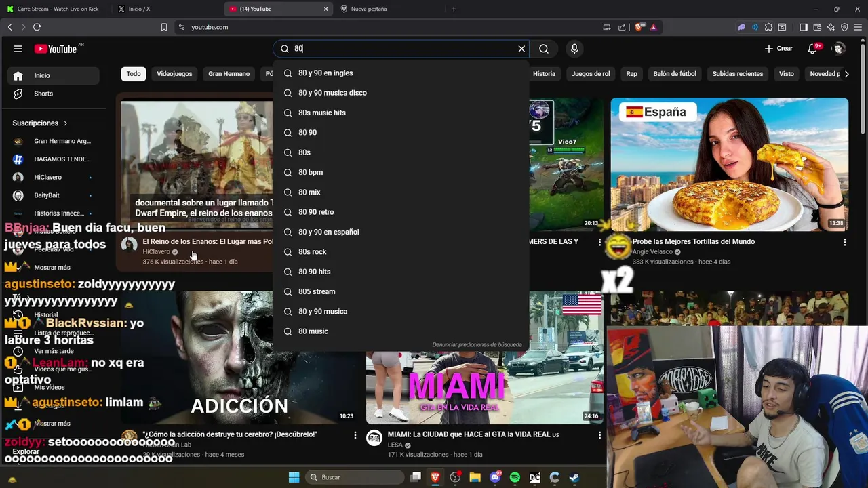
Task: Open Discord from the taskbar
Action: pyautogui.click(x=495, y=477)
